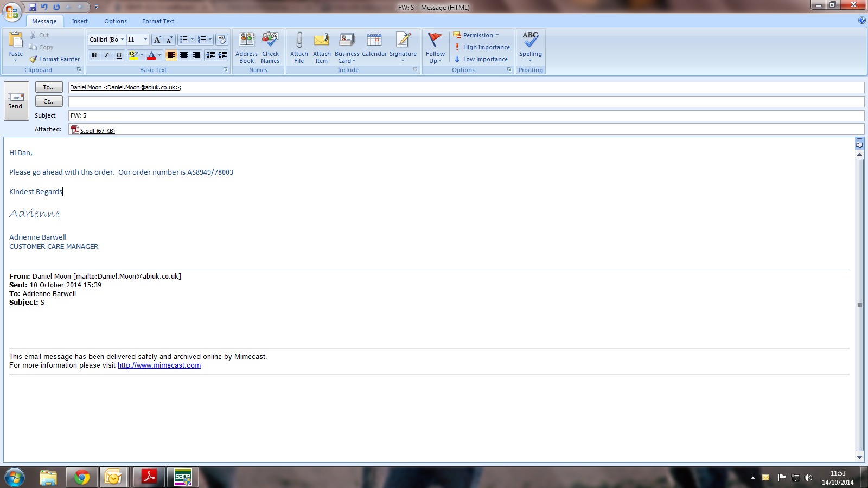Insert a Calendar via ribbon icon

[x=374, y=41]
